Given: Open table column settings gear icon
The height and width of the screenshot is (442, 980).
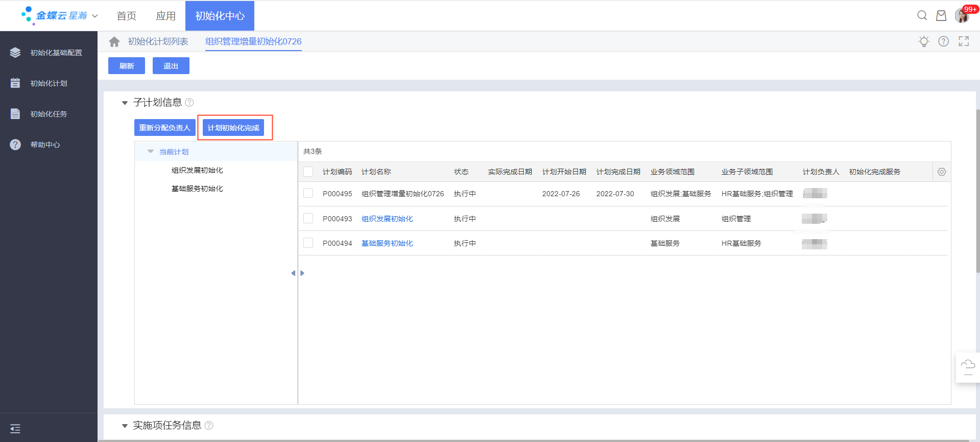Looking at the screenshot, I should coord(941,172).
